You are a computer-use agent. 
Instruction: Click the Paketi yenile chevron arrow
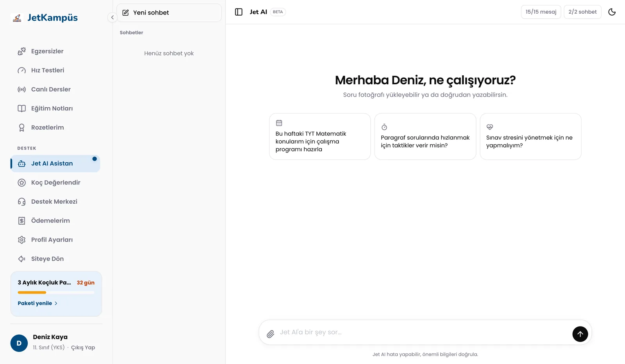pyautogui.click(x=56, y=303)
